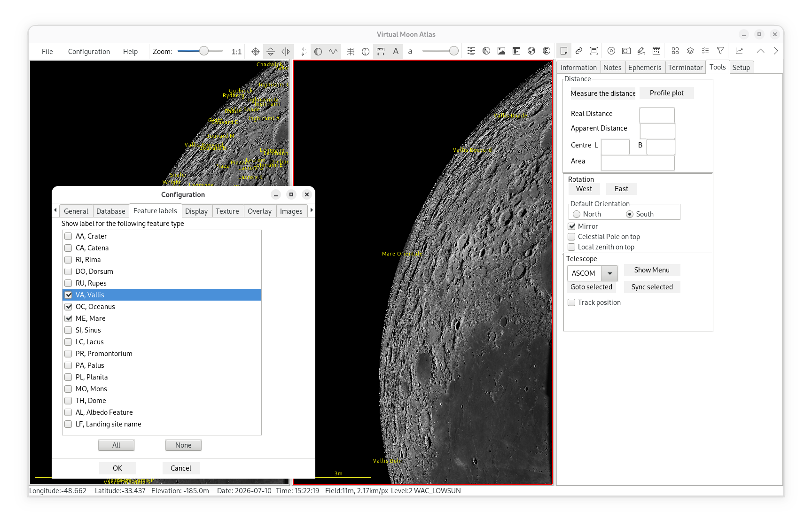Click the circle with curved-line icon
The height and width of the screenshot is (527, 812).
[x=366, y=52]
